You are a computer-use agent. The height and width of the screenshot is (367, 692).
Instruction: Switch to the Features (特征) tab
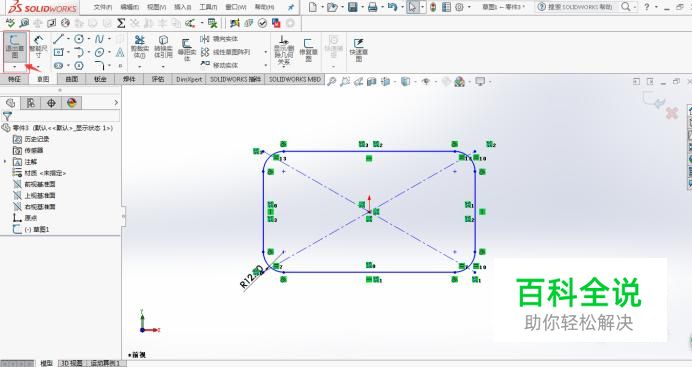pos(14,79)
